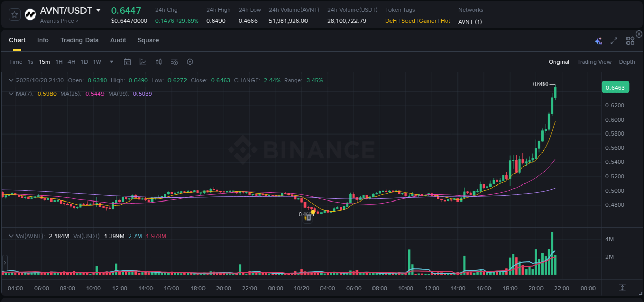The width and height of the screenshot is (644, 302).
Task: Click the green current price label 0.6463
Action: click(x=615, y=87)
